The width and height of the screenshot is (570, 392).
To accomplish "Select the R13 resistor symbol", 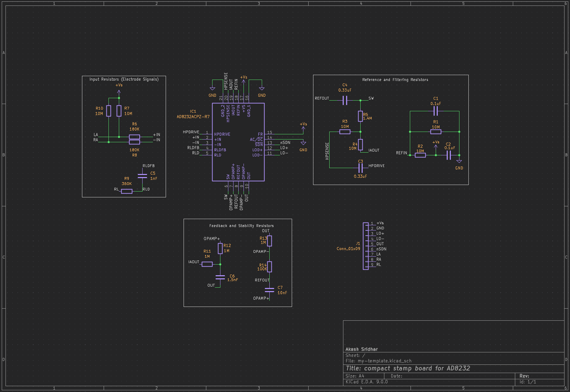I will coord(269,241).
